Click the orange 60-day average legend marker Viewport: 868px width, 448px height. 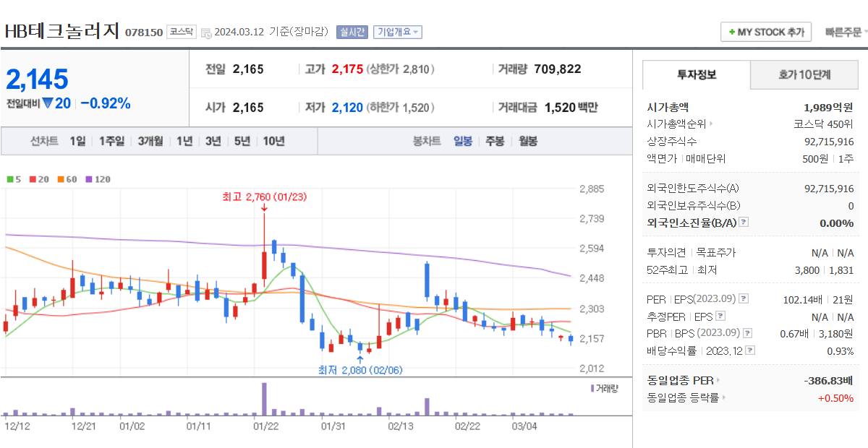tap(61, 179)
